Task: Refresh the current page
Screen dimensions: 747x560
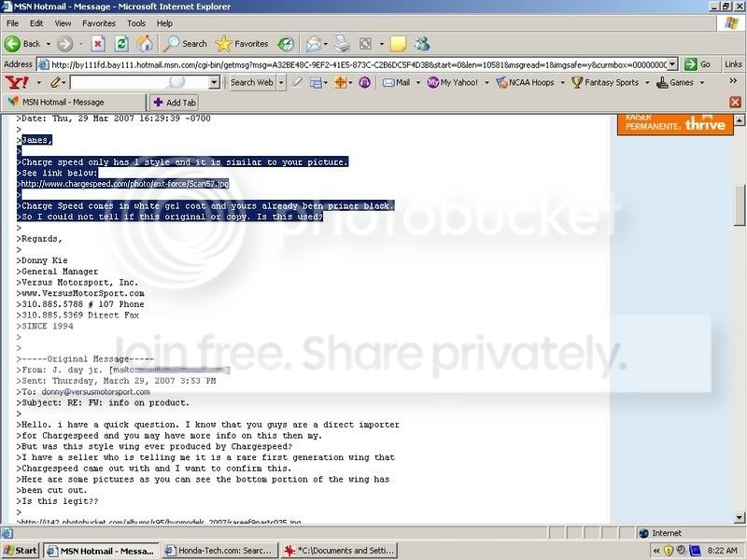Action: (120, 44)
